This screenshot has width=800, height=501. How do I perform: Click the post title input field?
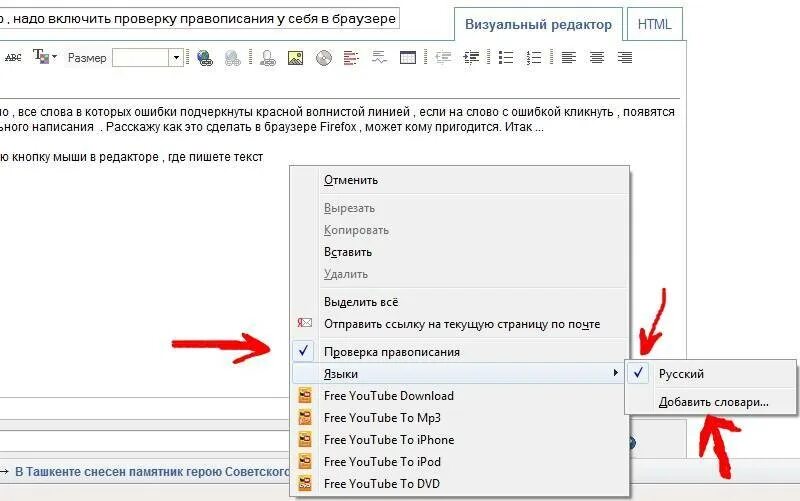199,19
